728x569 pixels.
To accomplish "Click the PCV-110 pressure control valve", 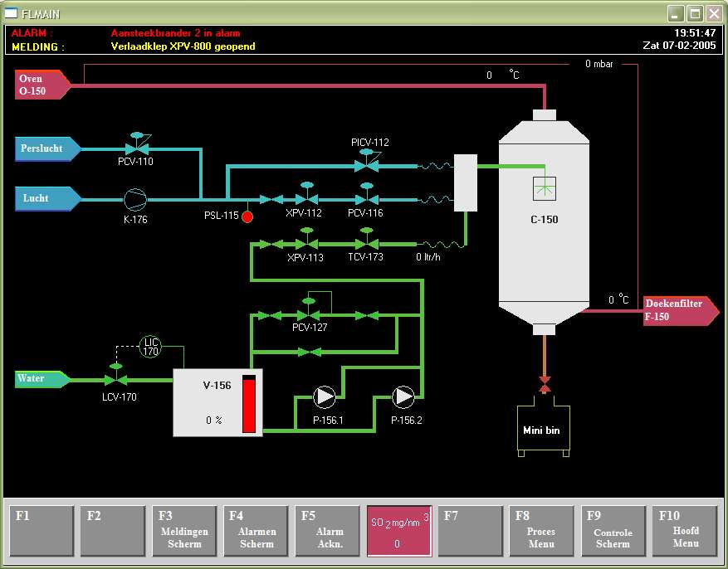I will pyautogui.click(x=136, y=146).
